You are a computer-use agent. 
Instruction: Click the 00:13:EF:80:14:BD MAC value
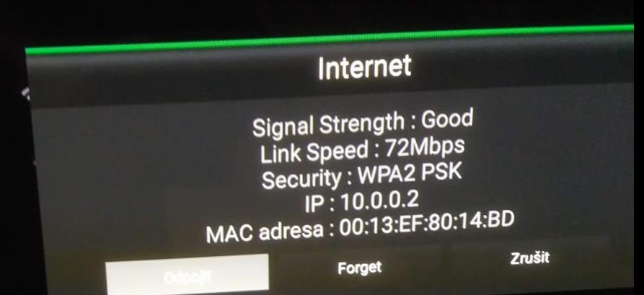coord(427,224)
